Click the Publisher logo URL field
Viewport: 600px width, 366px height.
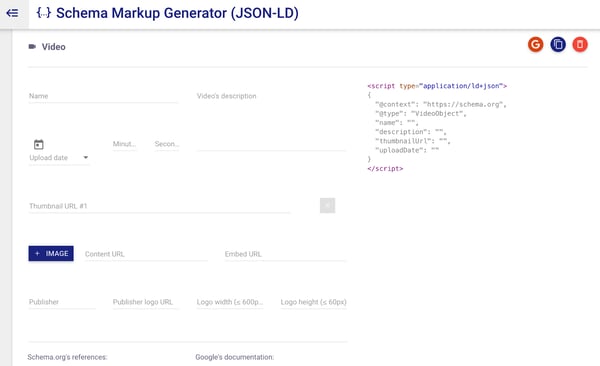coord(145,302)
